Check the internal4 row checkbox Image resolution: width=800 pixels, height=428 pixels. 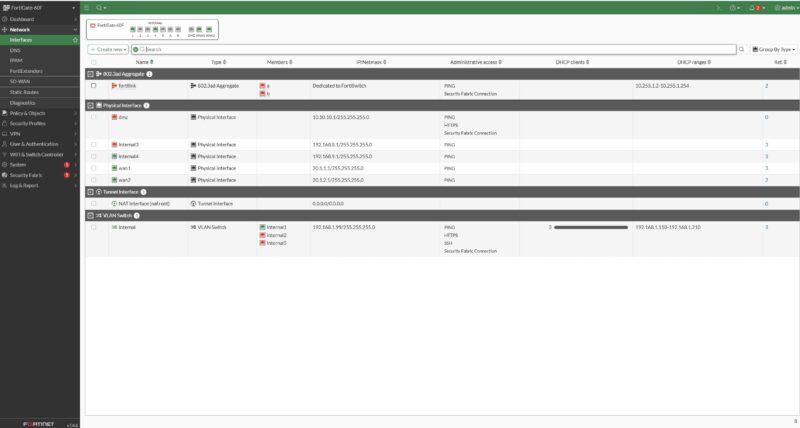tap(93, 156)
